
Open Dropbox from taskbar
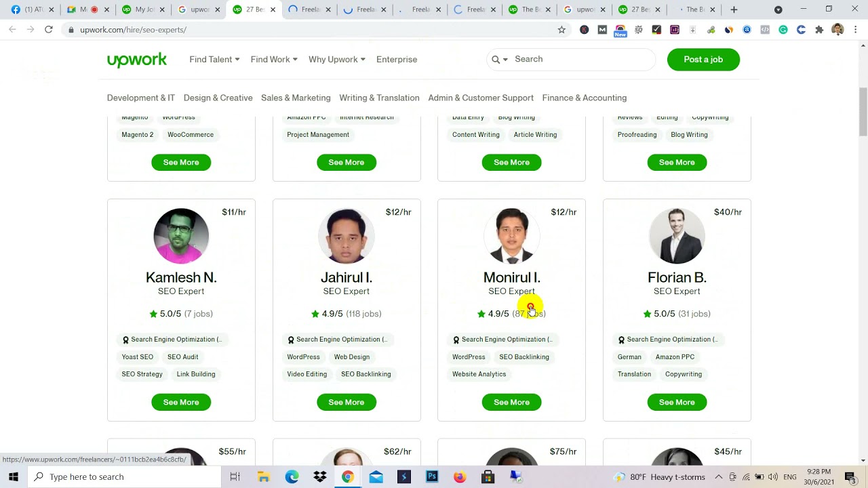coord(320,477)
